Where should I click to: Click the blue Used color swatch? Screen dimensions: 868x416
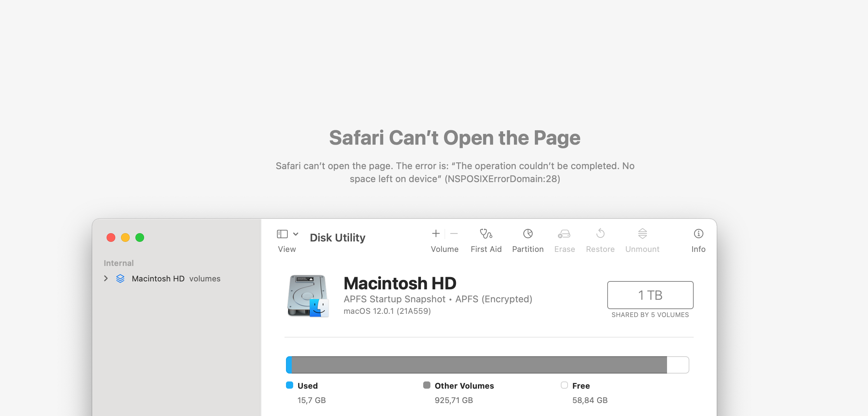(290, 385)
